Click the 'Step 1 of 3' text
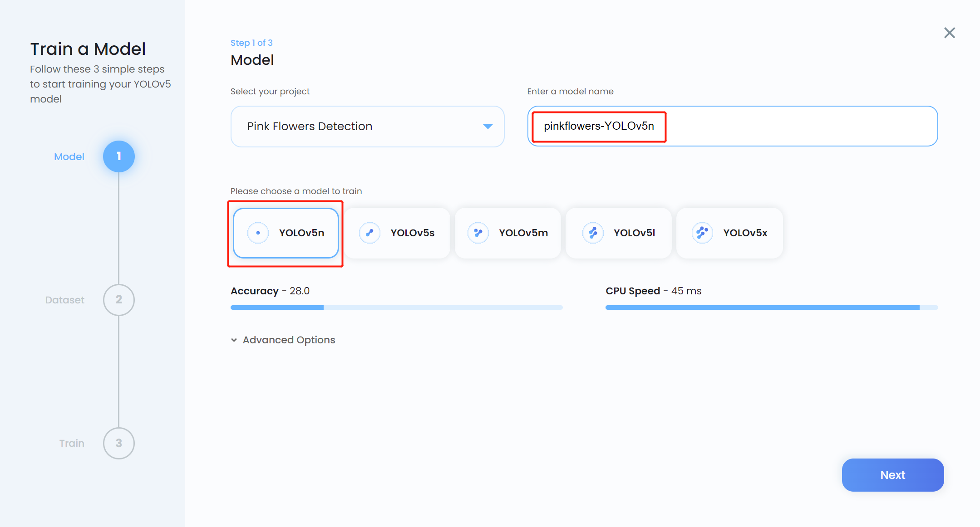980x527 pixels. pos(251,43)
